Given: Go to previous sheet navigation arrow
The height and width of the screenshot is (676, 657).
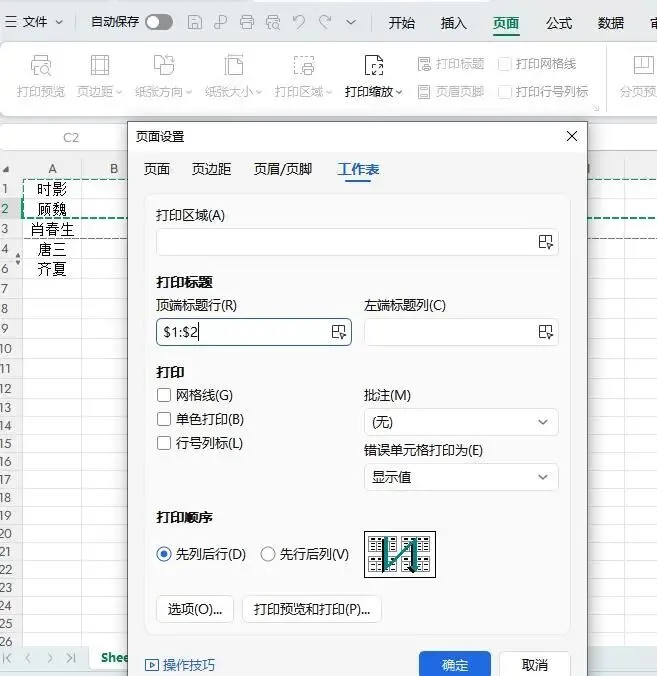Looking at the screenshot, I should 28,658.
